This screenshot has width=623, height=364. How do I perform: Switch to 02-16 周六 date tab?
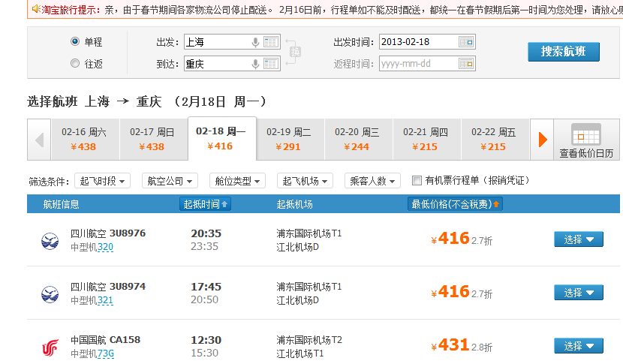pos(84,140)
